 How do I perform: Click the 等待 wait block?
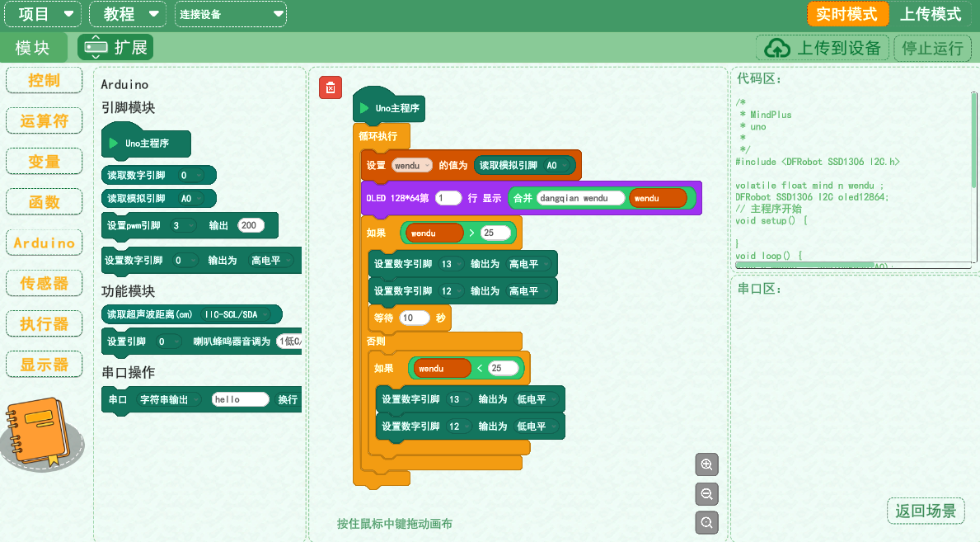tap(410, 318)
